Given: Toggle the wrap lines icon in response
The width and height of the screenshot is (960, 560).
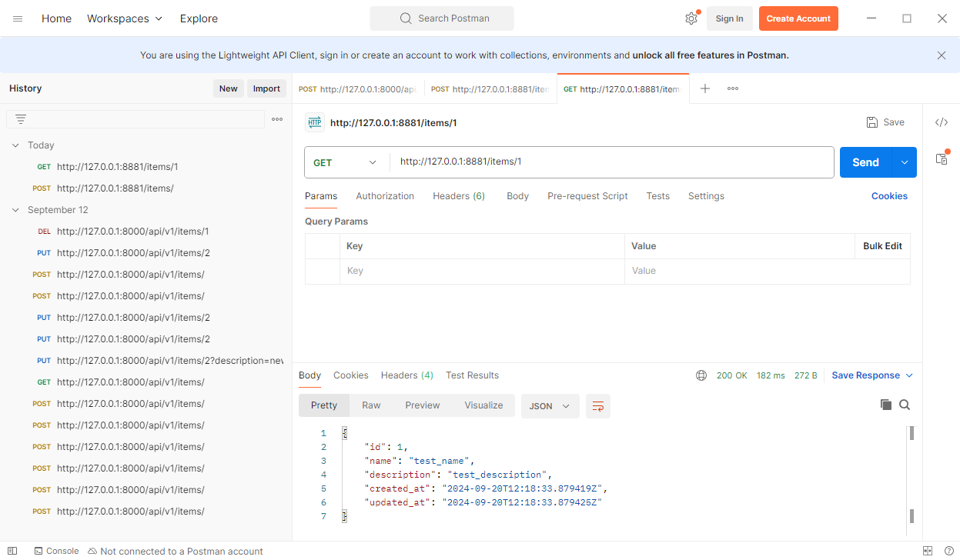Looking at the screenshot, I should [598, 406].
